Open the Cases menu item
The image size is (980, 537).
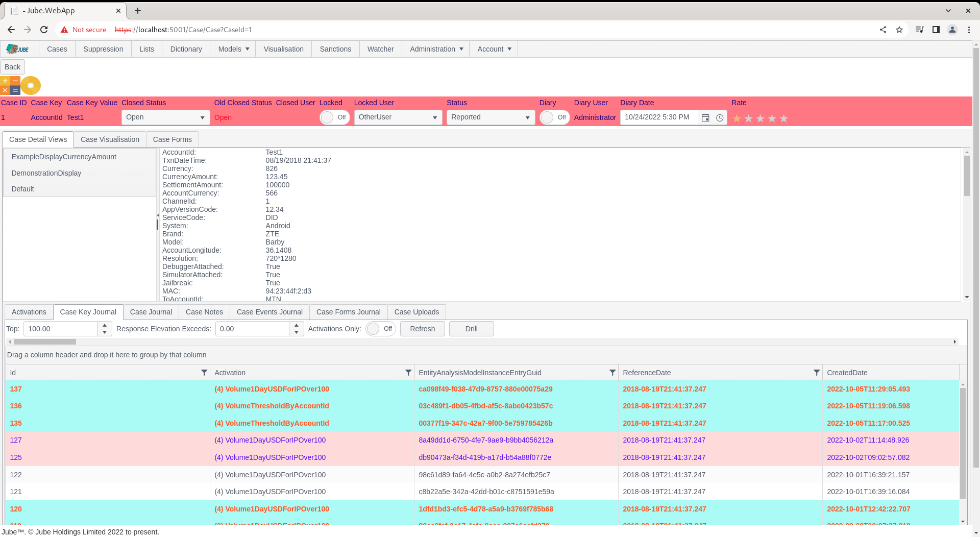(x=57, y=49)
